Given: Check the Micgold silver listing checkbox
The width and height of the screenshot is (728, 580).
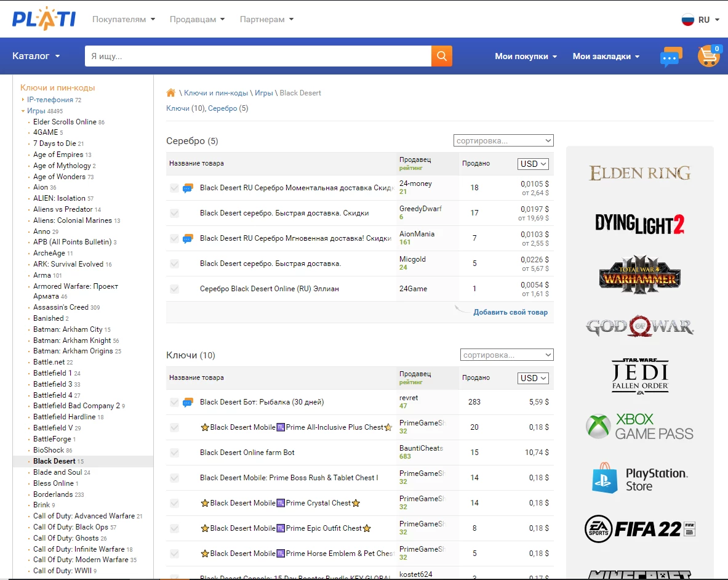Looking at the screenshot, I should tap(175, 264).
